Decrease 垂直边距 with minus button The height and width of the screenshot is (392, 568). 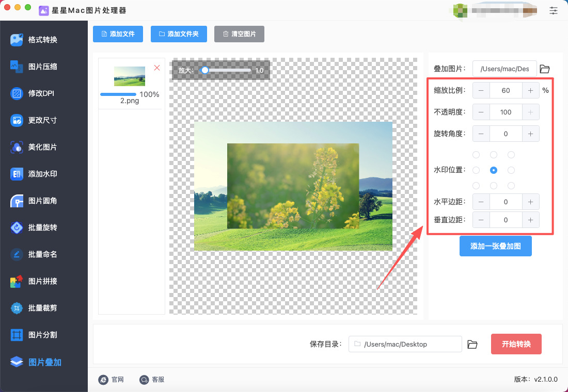(481, 220)
